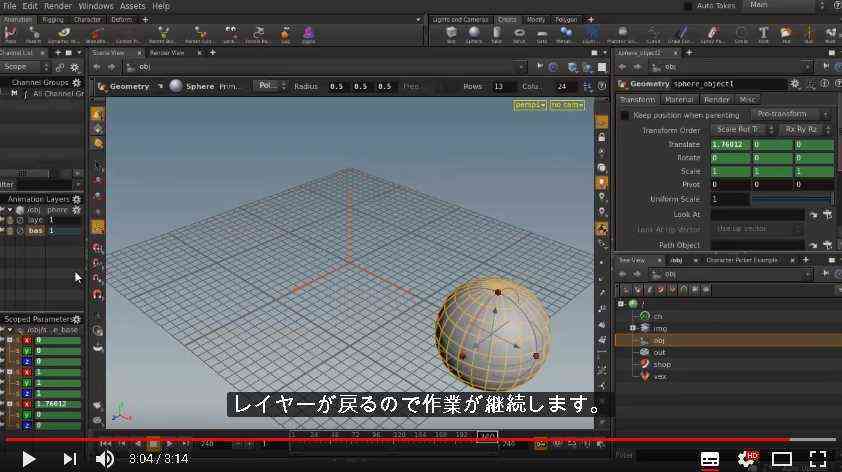The height and width of the screenshot is (472, 842).
Task: Open the Render parameter tab
Action: coord(716,100)
